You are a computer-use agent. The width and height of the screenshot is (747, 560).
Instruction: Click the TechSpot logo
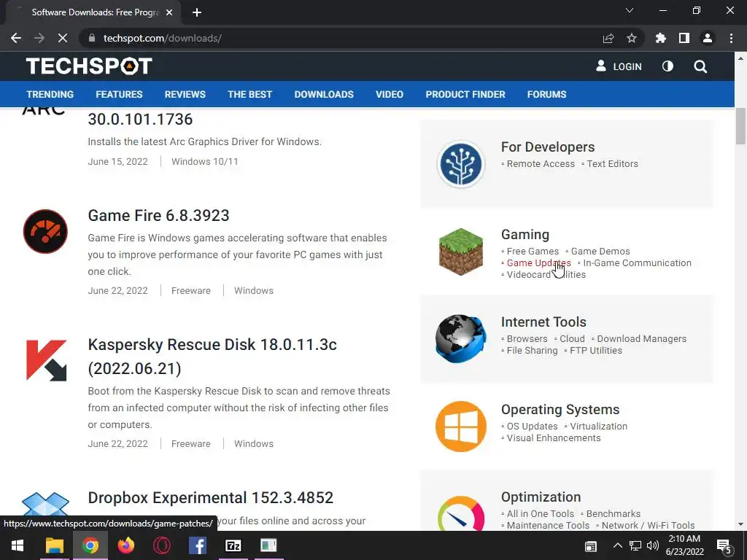89,66
